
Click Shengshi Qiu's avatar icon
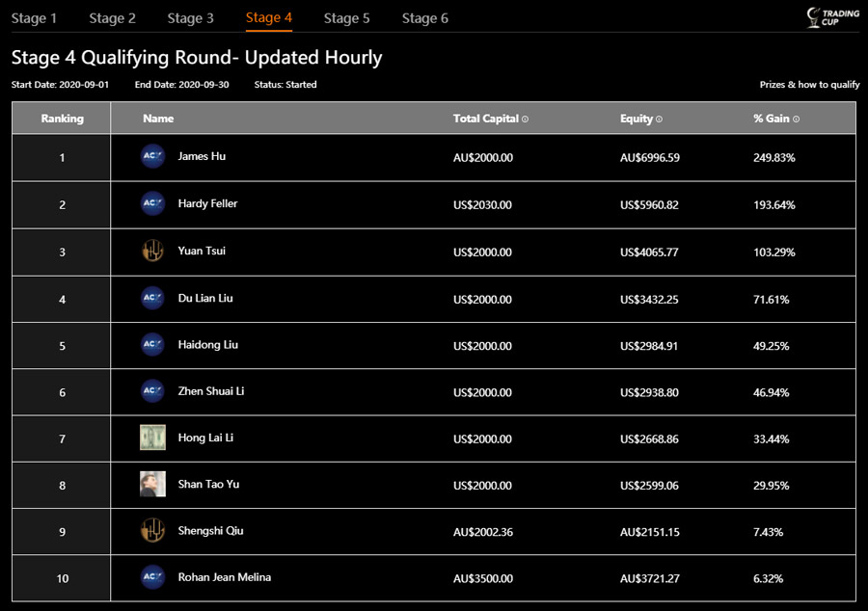tap(152, 531)
